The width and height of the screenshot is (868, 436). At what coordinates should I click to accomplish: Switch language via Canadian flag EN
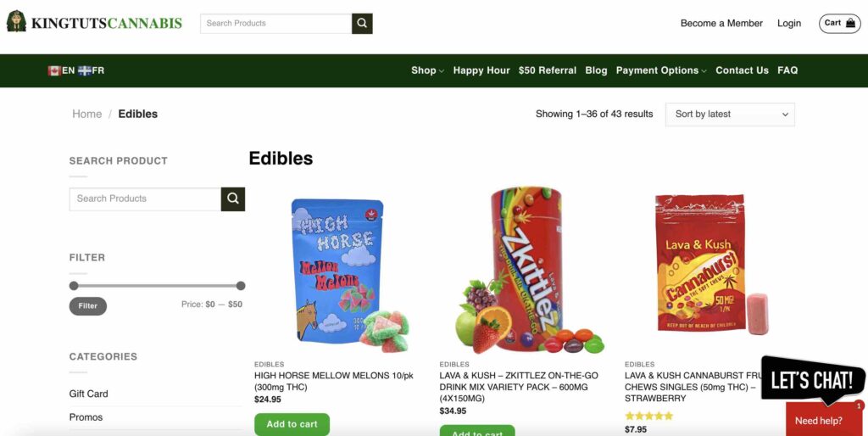[x=61, y=70]
